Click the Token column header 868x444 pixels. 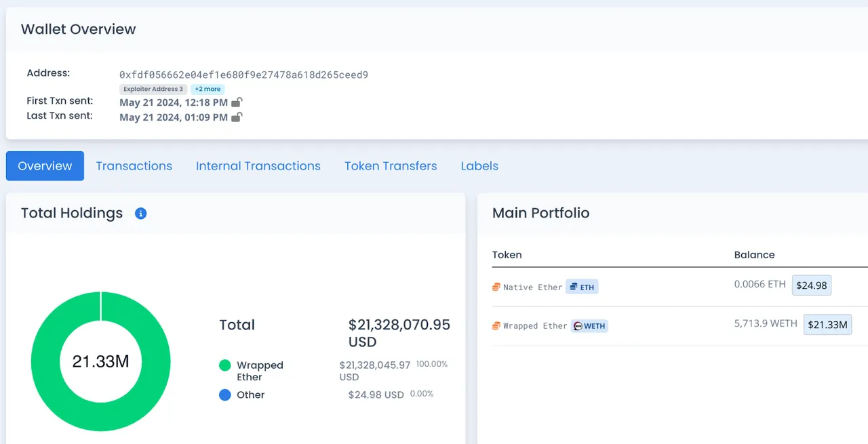pos(507,255)
